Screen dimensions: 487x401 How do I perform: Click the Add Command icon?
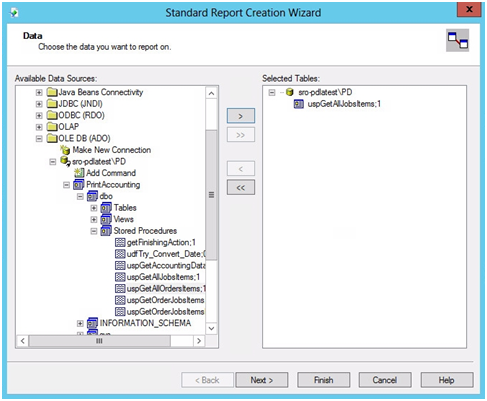coord(79,173)
